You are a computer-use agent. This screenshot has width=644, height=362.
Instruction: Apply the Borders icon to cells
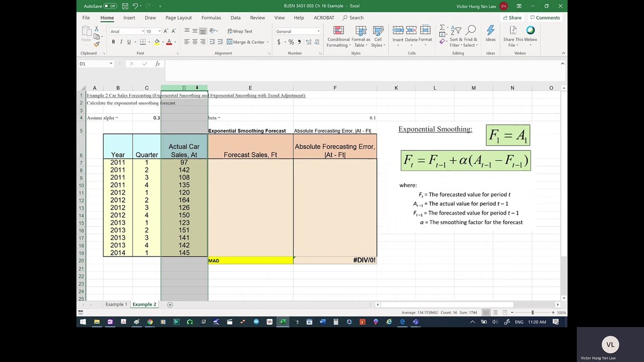click(x=143, y=42)
